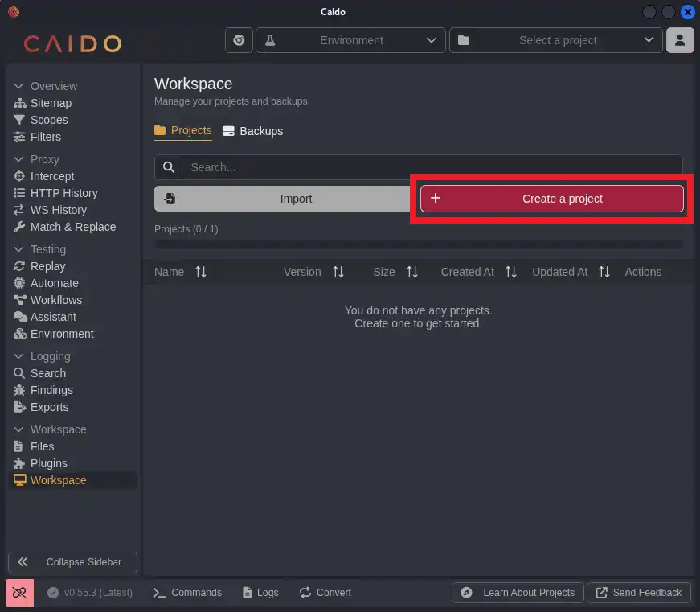
Task: Toggle sort on Created At column
Action: 511,272
